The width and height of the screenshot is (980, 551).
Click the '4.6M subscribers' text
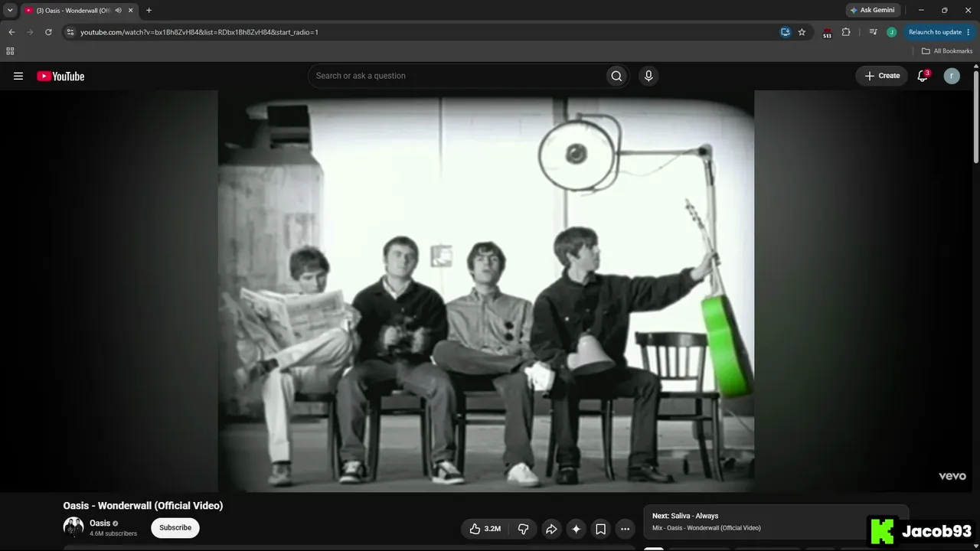click(x=113, y=533)
